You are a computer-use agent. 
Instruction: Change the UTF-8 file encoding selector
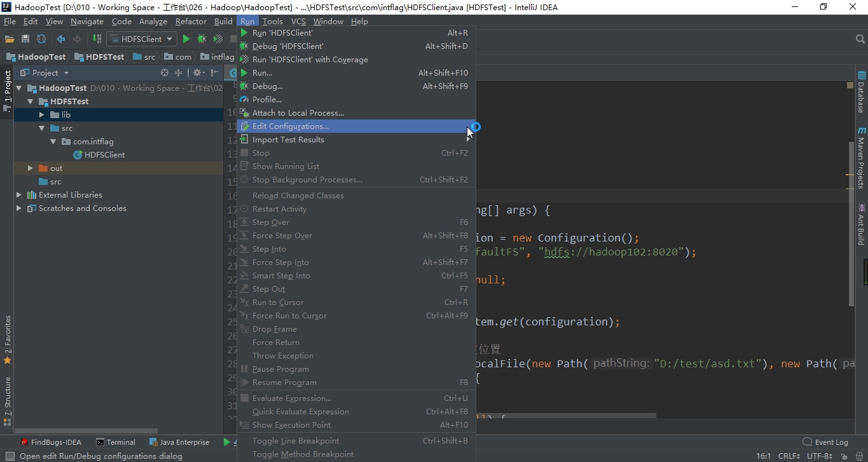pos(820,456)
